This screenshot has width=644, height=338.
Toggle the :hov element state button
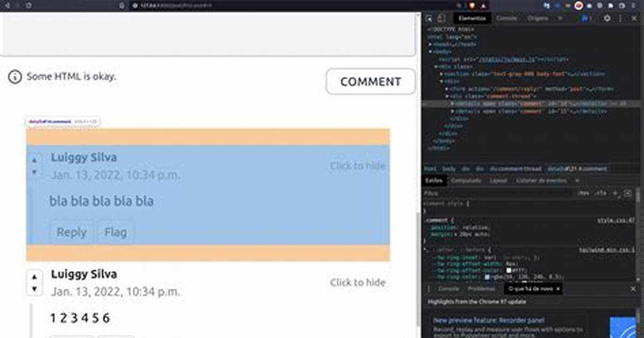(x=583, y=193)
